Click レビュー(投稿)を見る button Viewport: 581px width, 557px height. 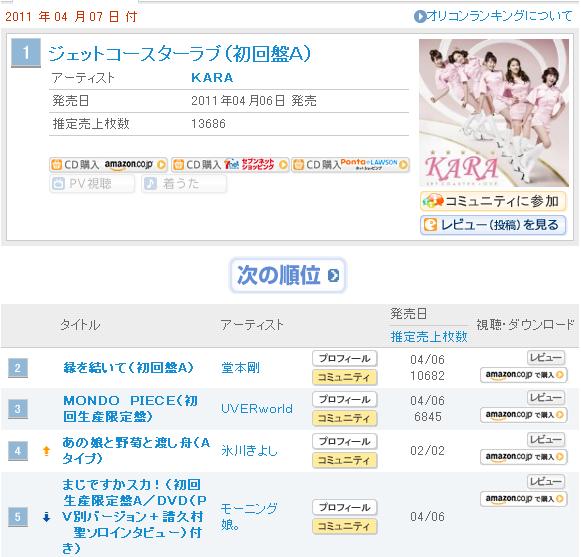click(x=493, y=225)
